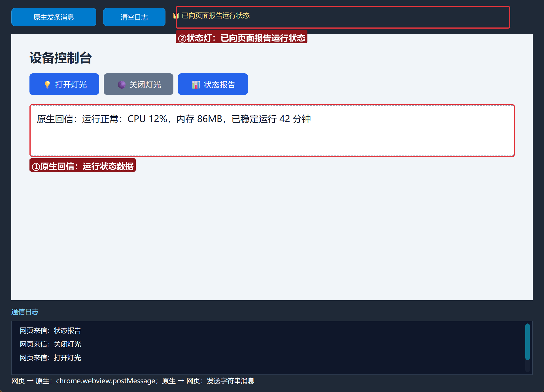Select log entry 网页来信：状态报告
This screenshot has height=392, width=544.
(51, 331)
